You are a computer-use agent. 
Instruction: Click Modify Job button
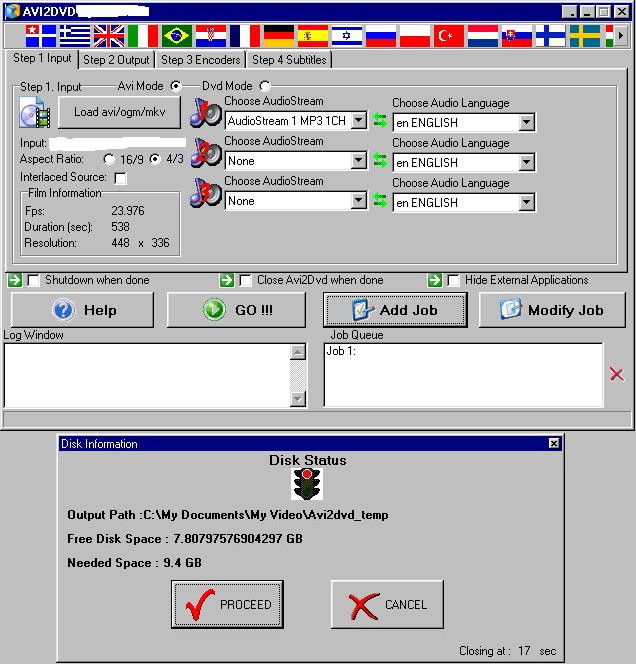pos(552,310)
